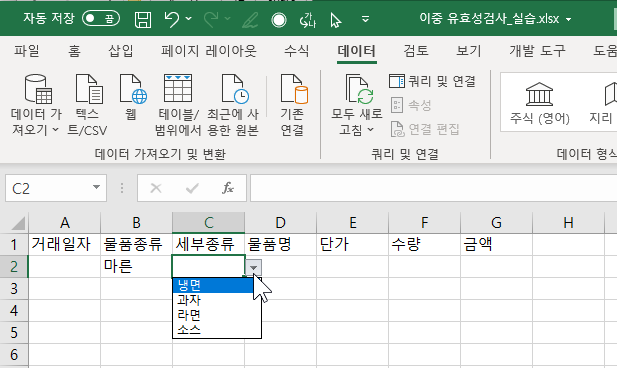
Task: Open the Undo history dropdown arrow
Action: pyautogui.click(x=189, y=18)
